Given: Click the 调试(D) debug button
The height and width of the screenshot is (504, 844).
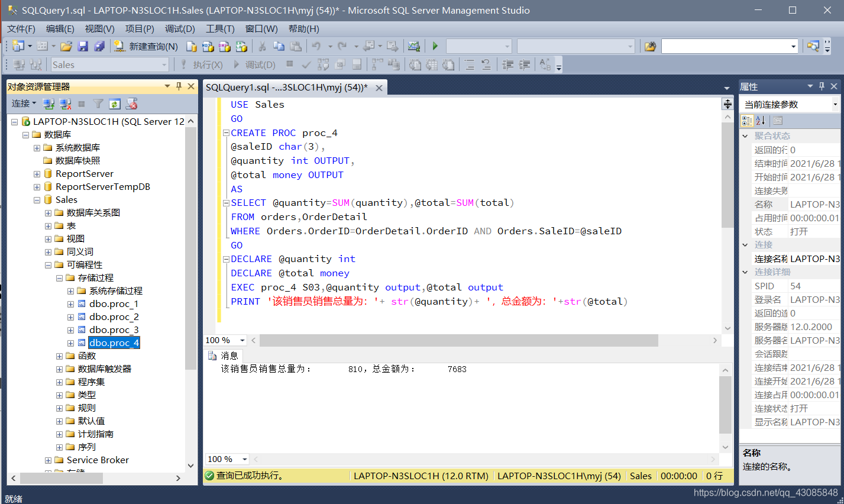Looking at the screenshot, I should 254,64.
